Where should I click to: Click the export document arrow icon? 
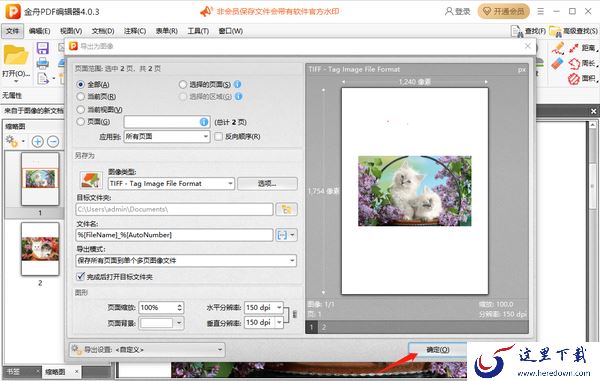[43, 78]
